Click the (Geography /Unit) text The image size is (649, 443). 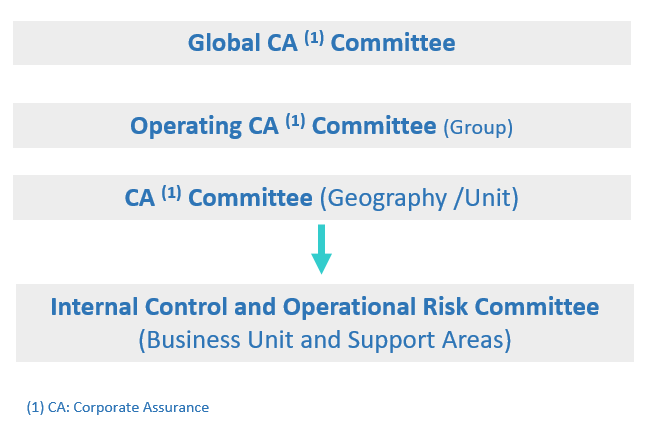pos(419,198)
